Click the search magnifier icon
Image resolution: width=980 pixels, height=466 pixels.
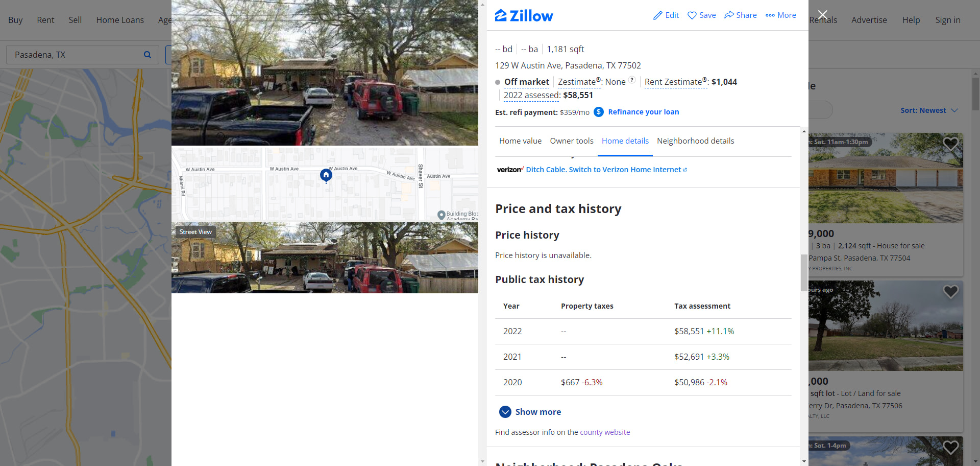tap(148, 55)
